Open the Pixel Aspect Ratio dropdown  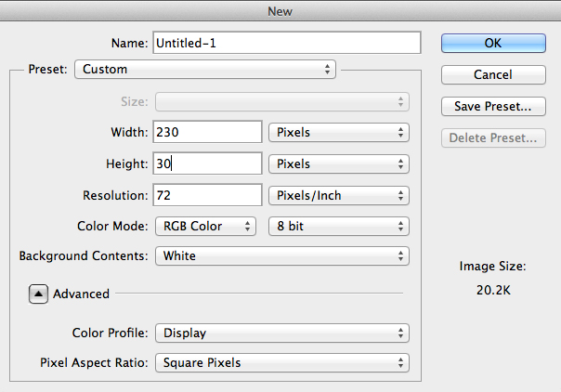click(x=281, y=362)
